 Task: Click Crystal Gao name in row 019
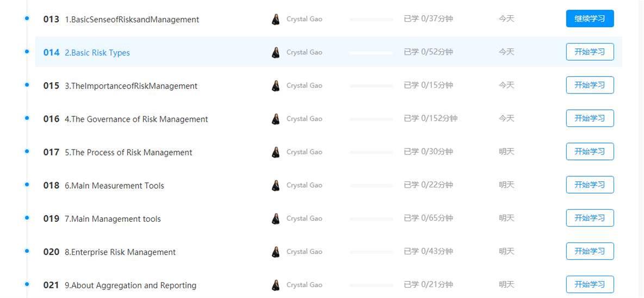(305, 219)
